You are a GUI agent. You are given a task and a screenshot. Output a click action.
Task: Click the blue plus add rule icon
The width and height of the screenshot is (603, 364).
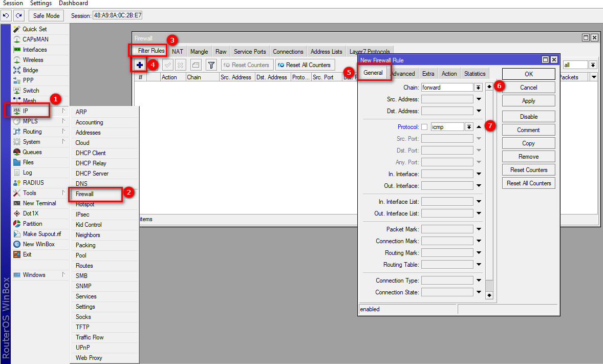tap(139, 65)
